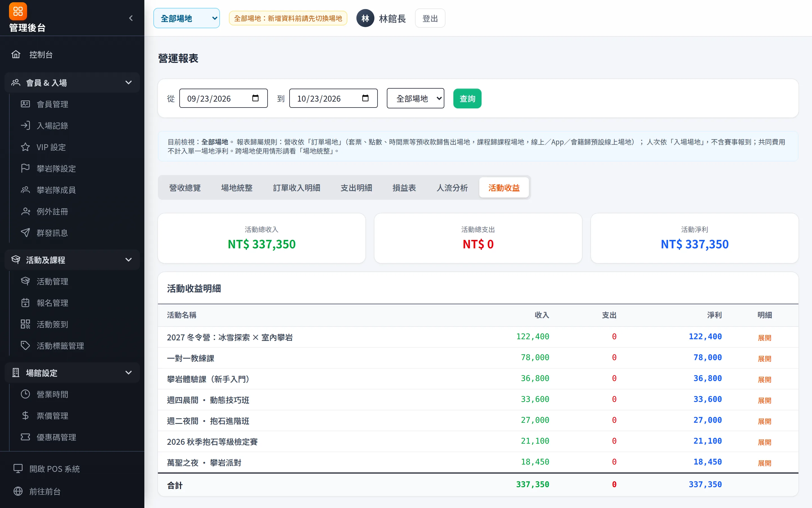Go to 前往前台 globe link

coord(72,491)
